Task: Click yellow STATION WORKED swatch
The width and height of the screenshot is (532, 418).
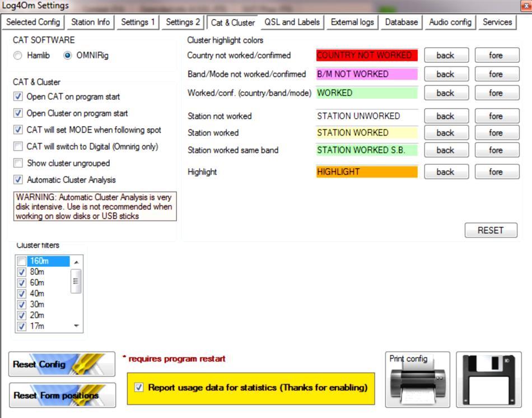Action: pos(367,132)
